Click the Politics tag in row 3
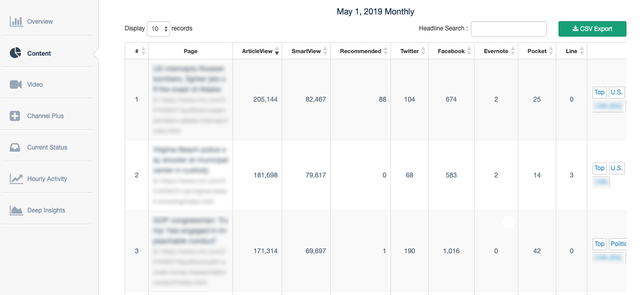 (x=618, y=244)
